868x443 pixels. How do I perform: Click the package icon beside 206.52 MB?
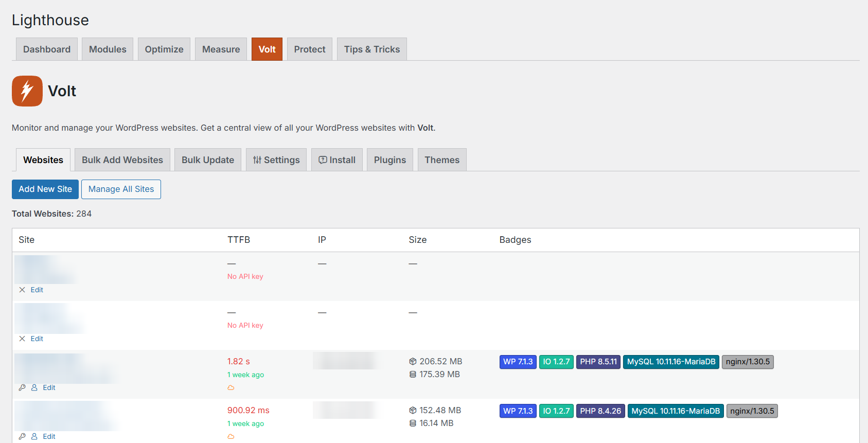(x=413, y=361)
